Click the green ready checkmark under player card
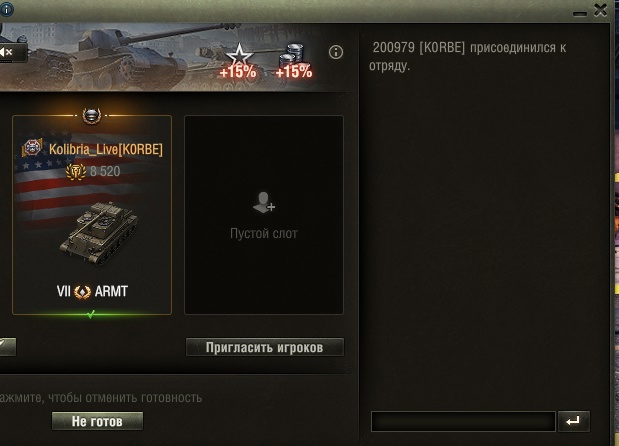Image resolution: width=619 pixels, height=446 pixels. tap(91, 314)
